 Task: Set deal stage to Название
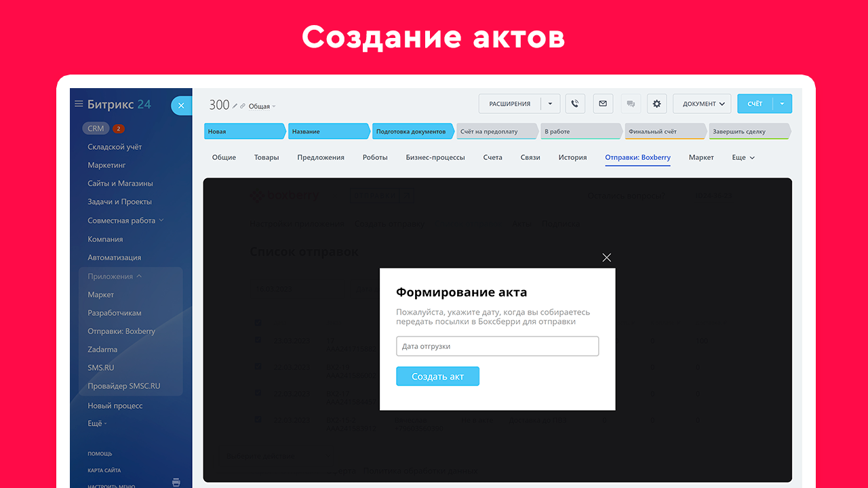pyautogui.click(x=329, y=131)
